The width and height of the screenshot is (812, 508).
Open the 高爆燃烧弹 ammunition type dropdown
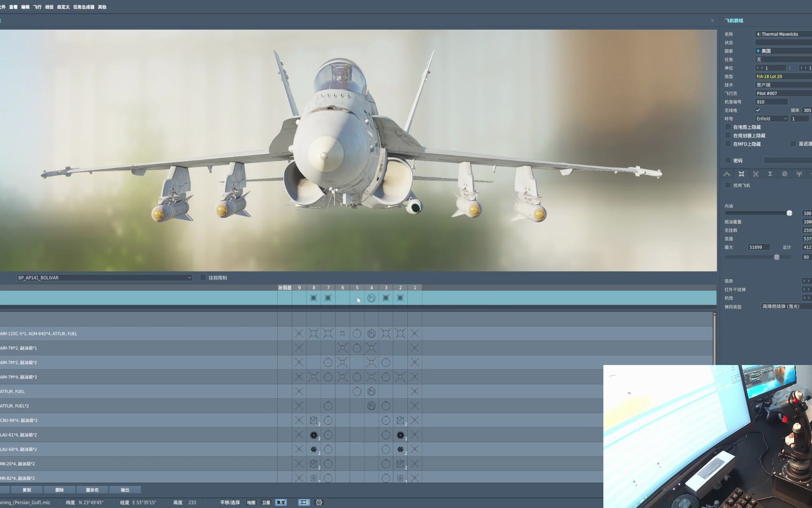pyautogui.click(x=783, y=306)
